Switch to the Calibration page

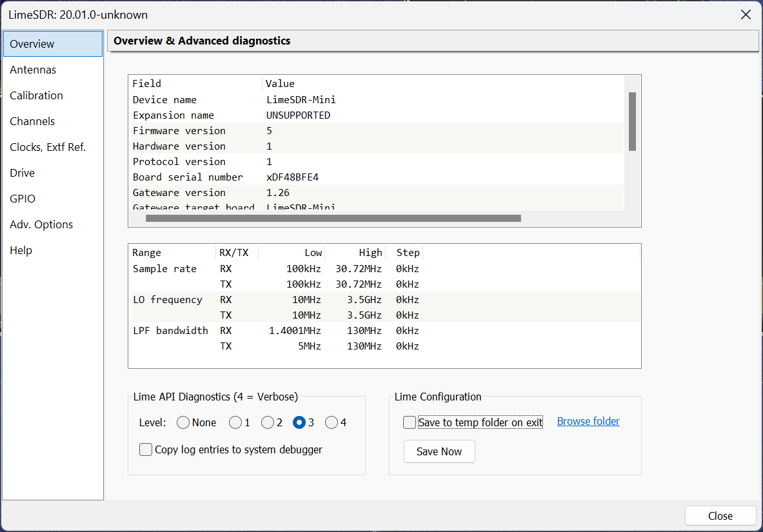pos(36,95)
